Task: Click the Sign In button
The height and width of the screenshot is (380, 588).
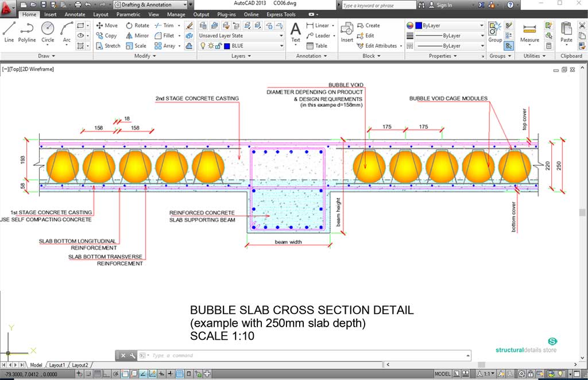Action: pyautogui.click(x=444, y=5)
